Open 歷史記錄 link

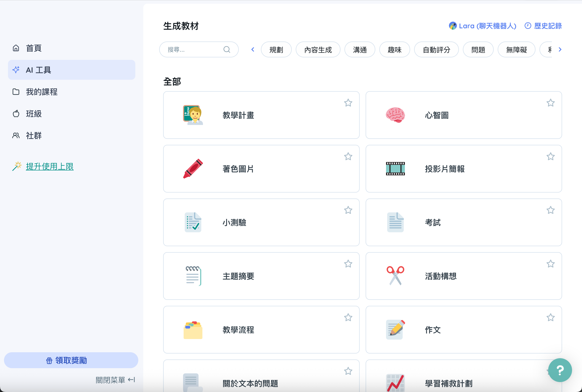543,26
